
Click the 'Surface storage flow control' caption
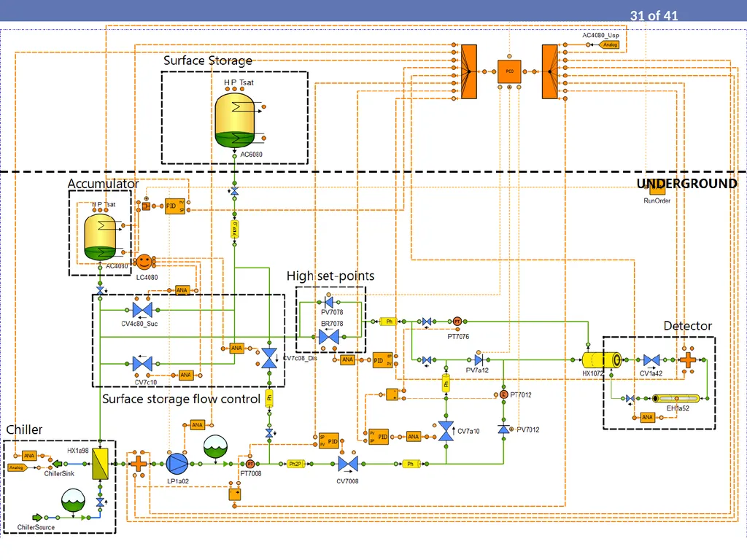181,399
